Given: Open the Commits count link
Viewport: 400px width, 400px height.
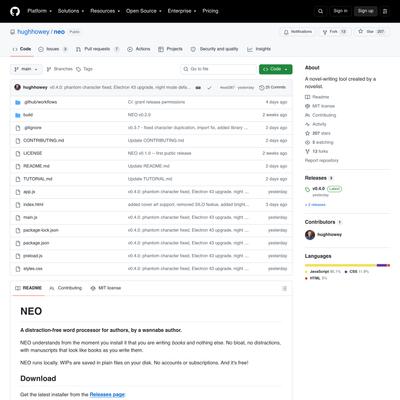Looking at the screenshot, I should coord(273,87).
